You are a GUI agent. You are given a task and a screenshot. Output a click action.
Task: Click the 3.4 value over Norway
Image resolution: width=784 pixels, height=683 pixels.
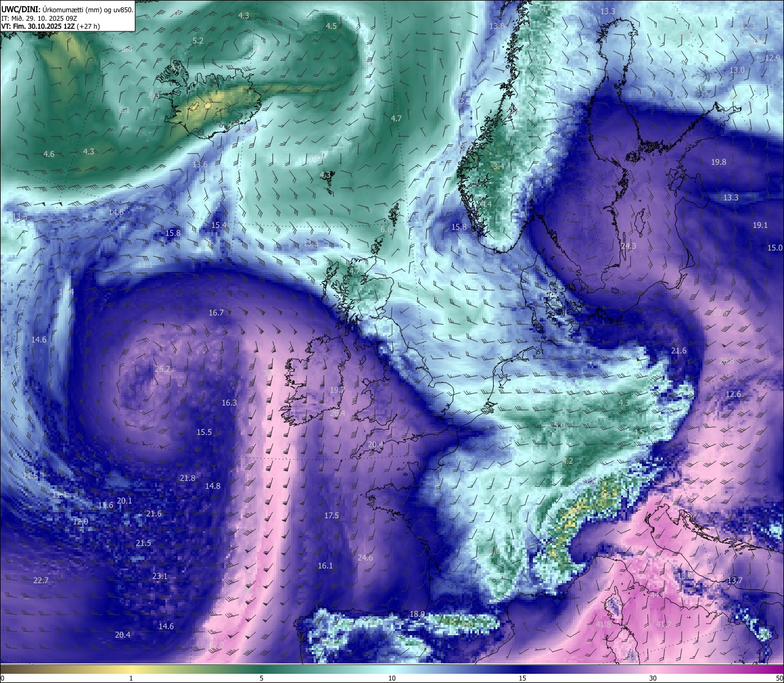[499, 167]
